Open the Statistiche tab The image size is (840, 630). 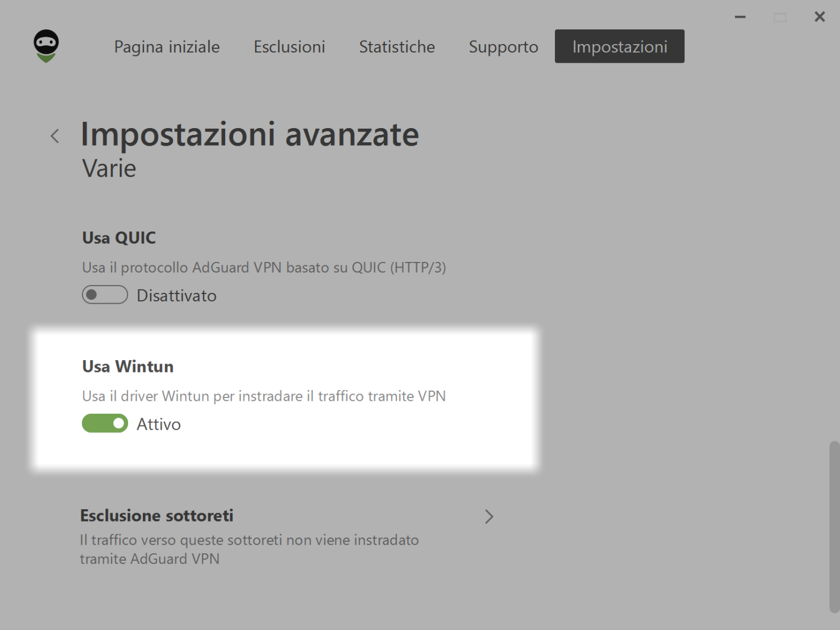click(397, 47)
